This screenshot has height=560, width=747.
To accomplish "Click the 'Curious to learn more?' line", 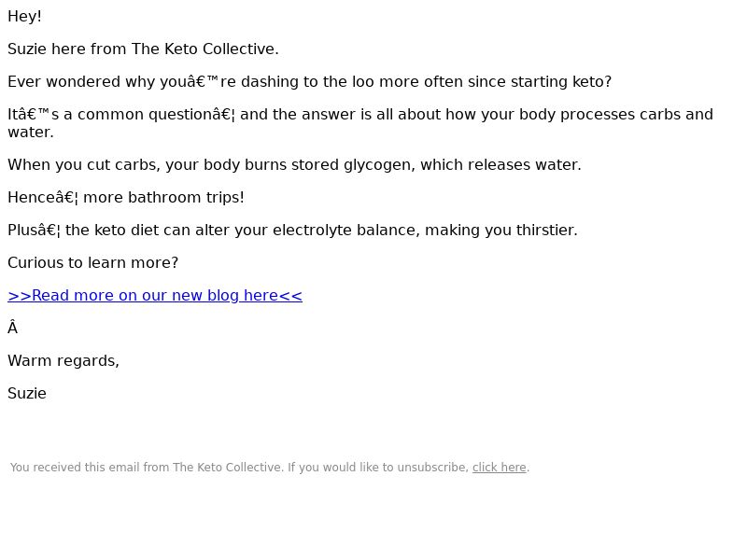I will 92,263.
